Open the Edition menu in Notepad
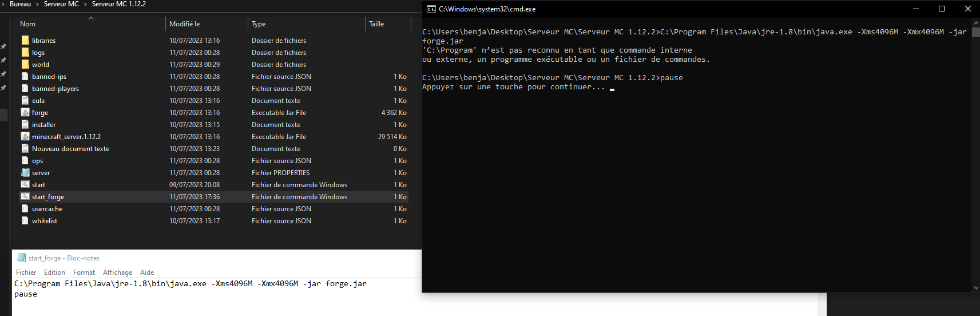This screenshot has width=980, height=316. (54, 272)
